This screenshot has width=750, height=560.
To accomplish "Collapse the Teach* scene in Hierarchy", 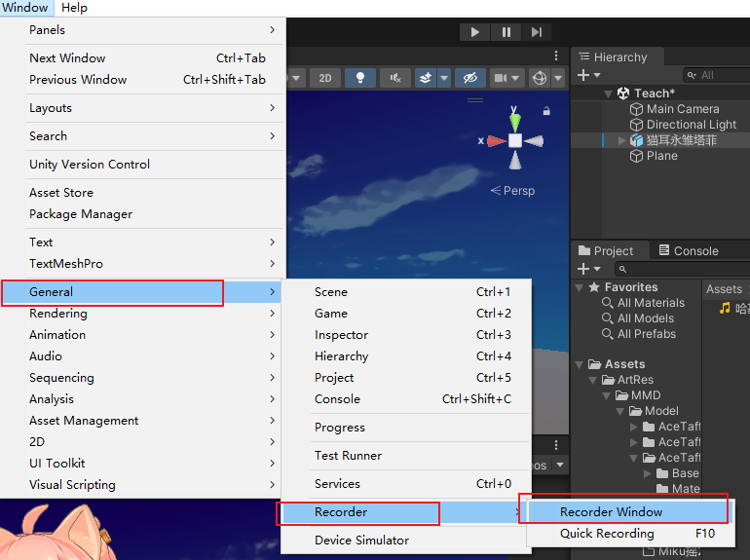I will [x=608, y=93].
